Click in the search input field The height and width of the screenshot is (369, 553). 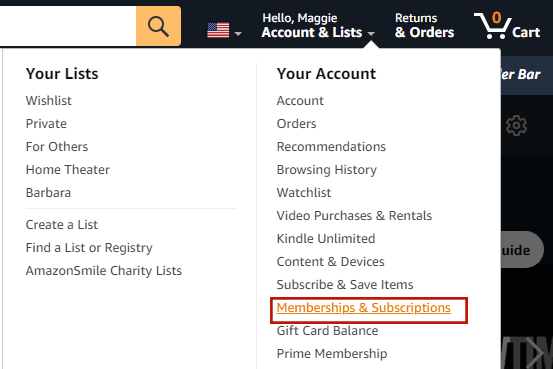point(68,26)
